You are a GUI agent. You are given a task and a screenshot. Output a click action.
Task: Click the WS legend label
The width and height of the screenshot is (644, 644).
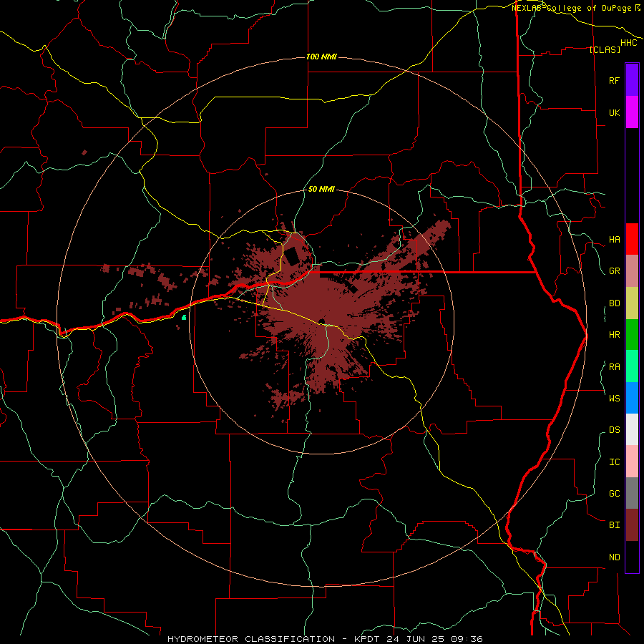coord(614,398)
